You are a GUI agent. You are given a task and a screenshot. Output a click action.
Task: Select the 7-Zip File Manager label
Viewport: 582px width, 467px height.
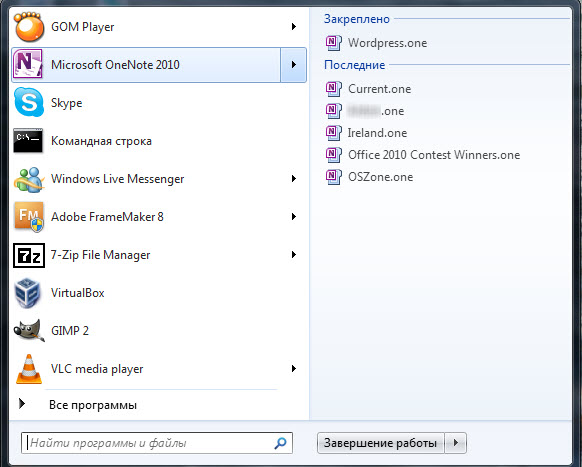(100, 255)
